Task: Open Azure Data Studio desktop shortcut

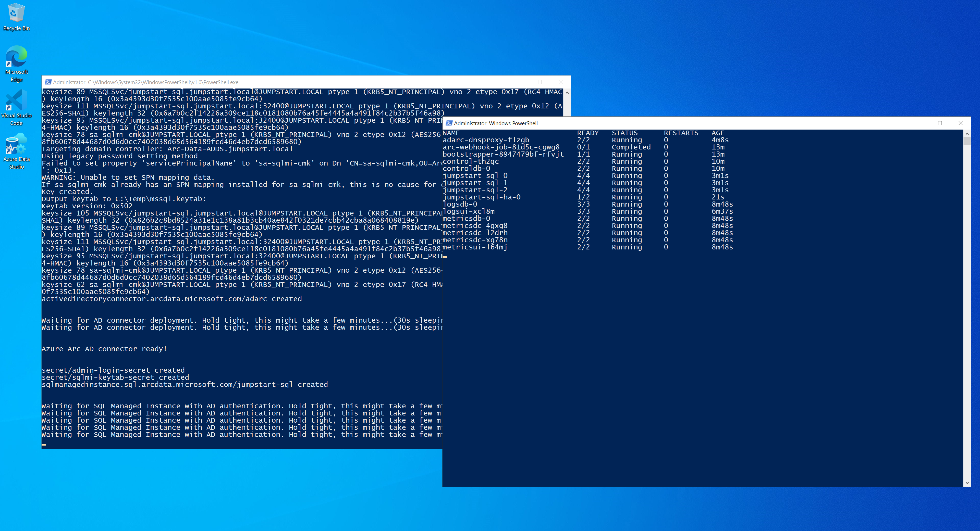Action: pos(16,151)
